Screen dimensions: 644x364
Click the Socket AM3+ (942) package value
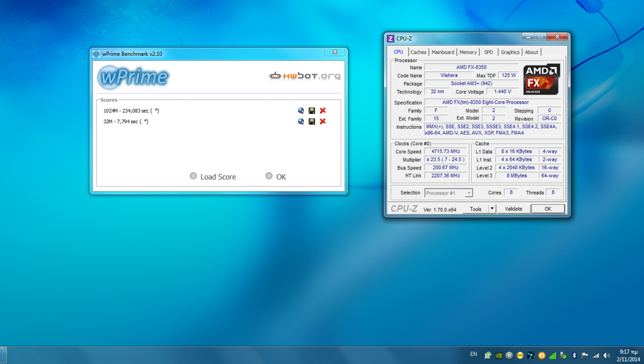click(471, 84)
